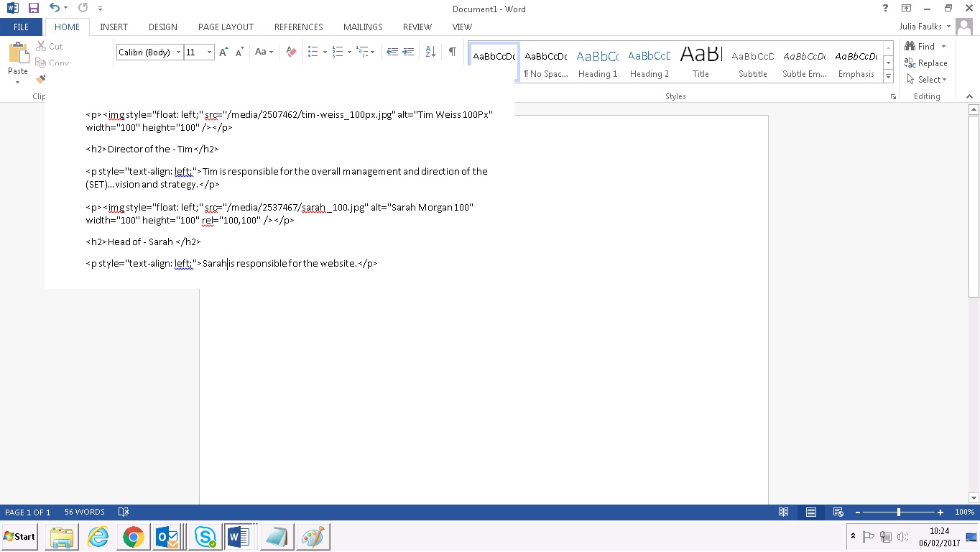Expand the Styles gallery More arrow
Image resolution: width=980 pixels, height=552 pixels.
[889, 76]
